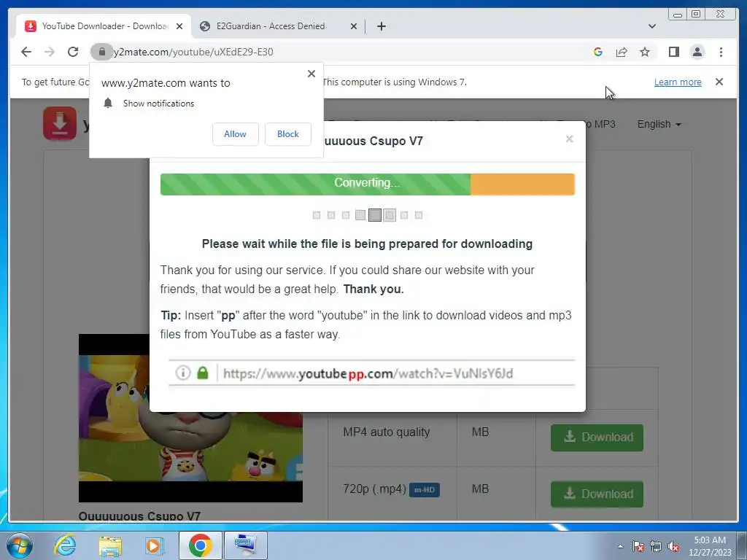Image resolution: width=747 pixels, height=560 pixels.
Task: Close the E2Guardian tab
Action: [354, 26]
